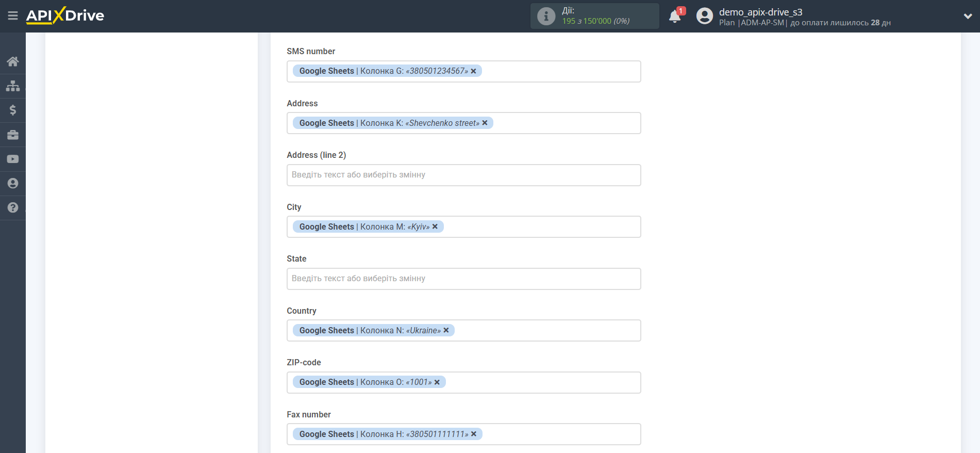Open the hamburger menu in the header
The image size is (980, 453).
13,16
